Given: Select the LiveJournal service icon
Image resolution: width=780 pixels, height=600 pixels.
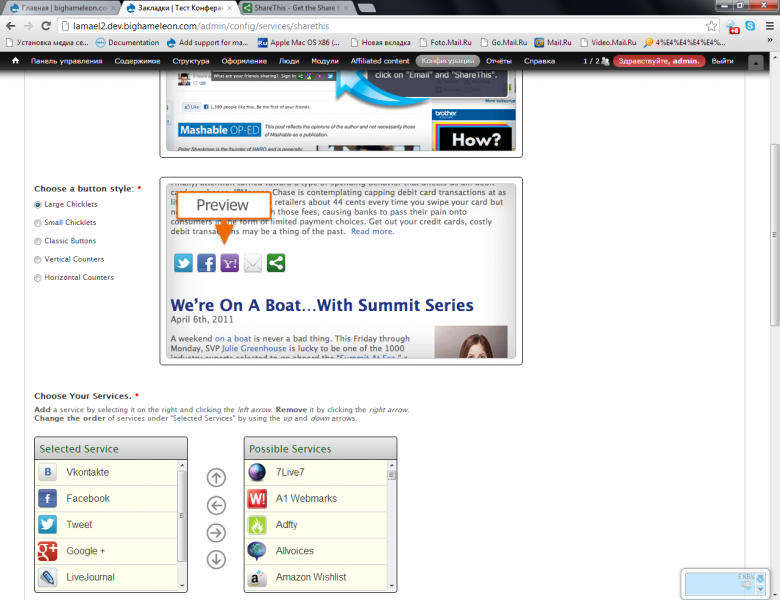Looking at the screenshot, I should tap(47, 577).
